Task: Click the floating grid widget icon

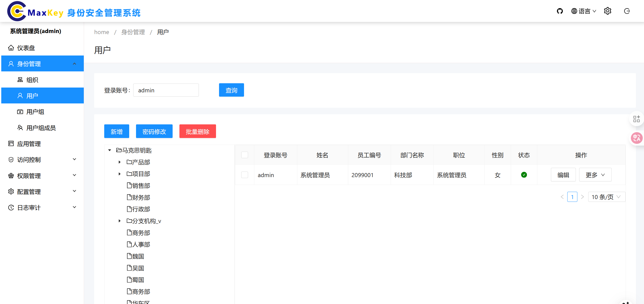Action: [x=636, y=119]
